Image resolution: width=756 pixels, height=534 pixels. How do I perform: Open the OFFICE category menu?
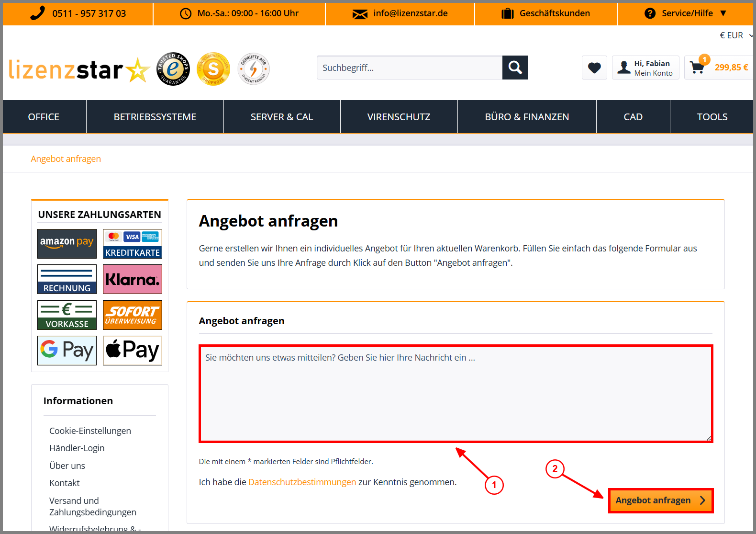tap(44, 117)
